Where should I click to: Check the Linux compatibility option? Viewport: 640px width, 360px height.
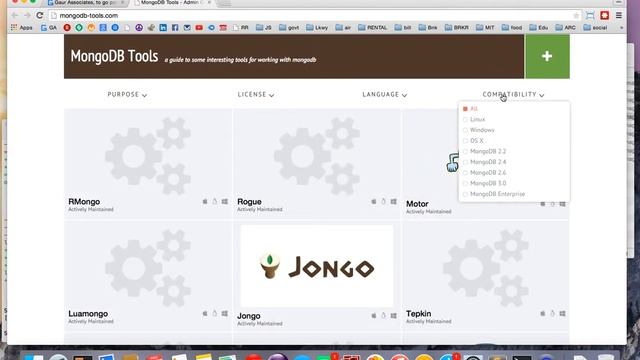(465, 120)
